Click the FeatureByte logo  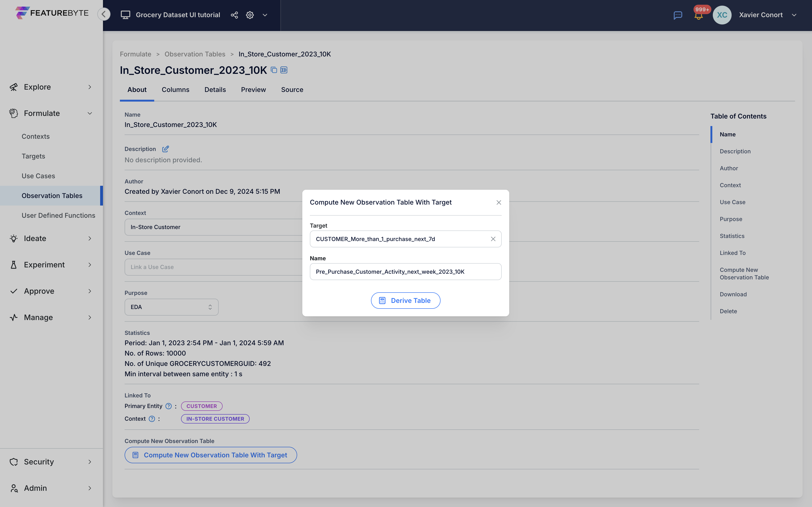[x=52, y=13]
